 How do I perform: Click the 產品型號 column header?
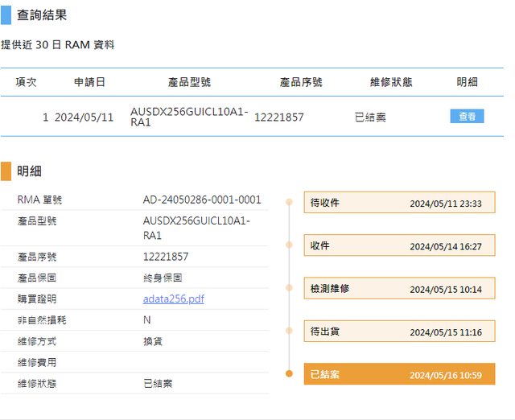click(x=189, y=82)
